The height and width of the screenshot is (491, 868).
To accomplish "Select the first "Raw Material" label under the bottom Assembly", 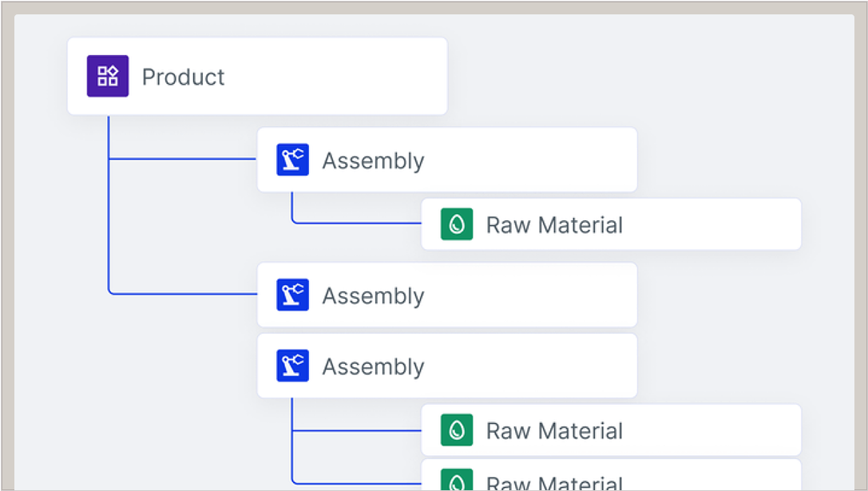I will (554, 431).
